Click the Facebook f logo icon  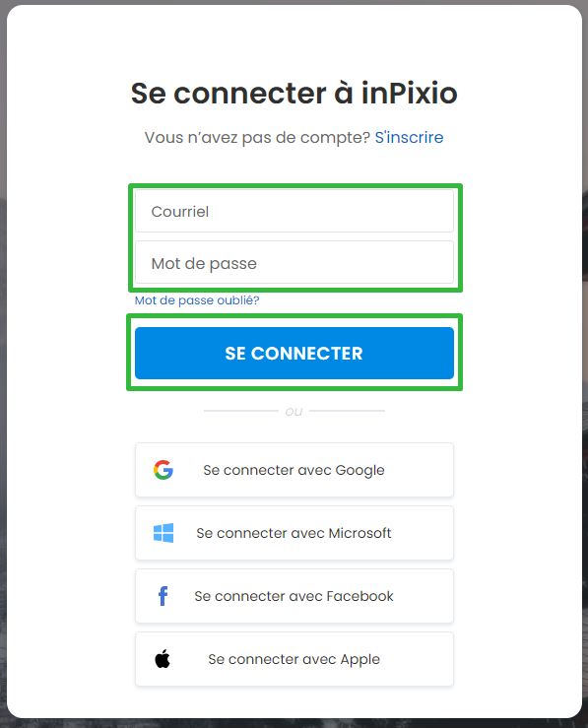pyautogui.click(x=163, y=596)
